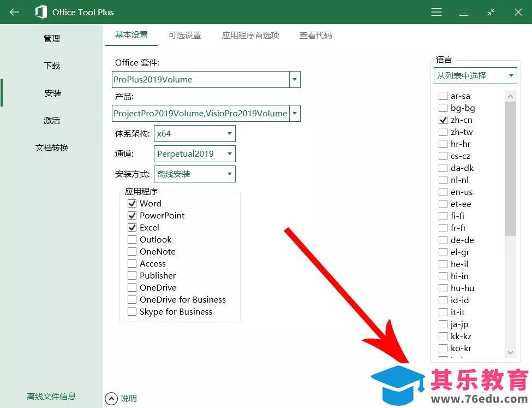Click the ProjectPro2019Volume product field
Screen dimensions: 532x408
200,113
